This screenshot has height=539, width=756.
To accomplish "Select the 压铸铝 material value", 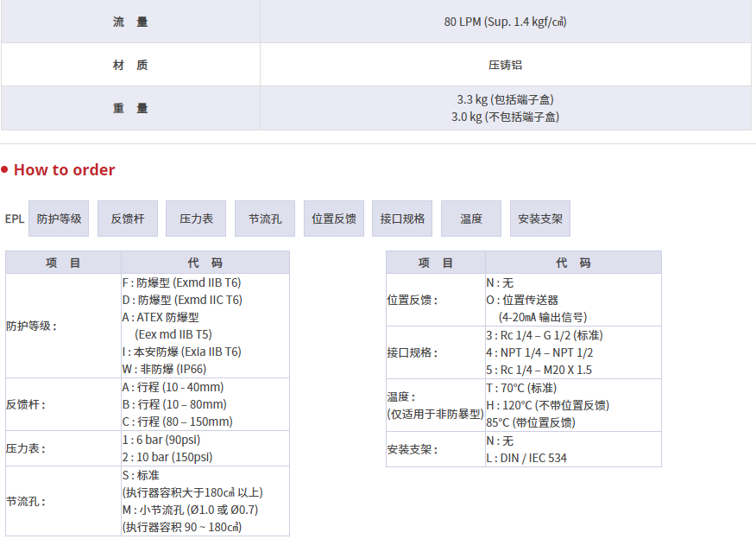I will (505, 65).
